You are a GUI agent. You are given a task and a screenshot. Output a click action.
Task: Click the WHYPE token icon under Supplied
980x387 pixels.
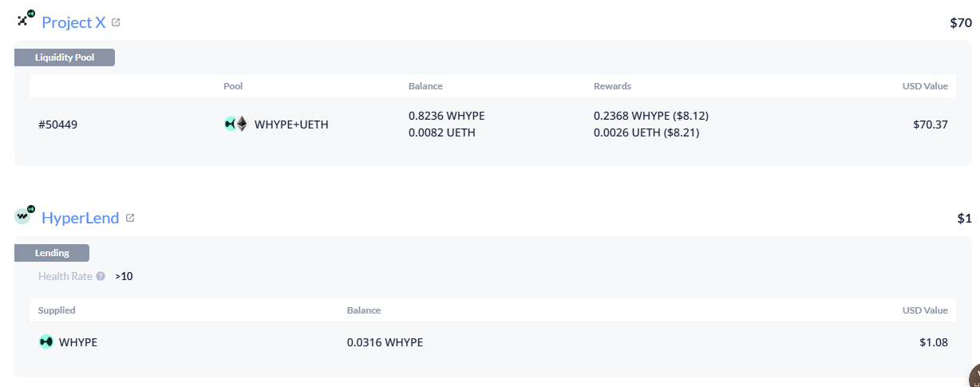(46, 342)
